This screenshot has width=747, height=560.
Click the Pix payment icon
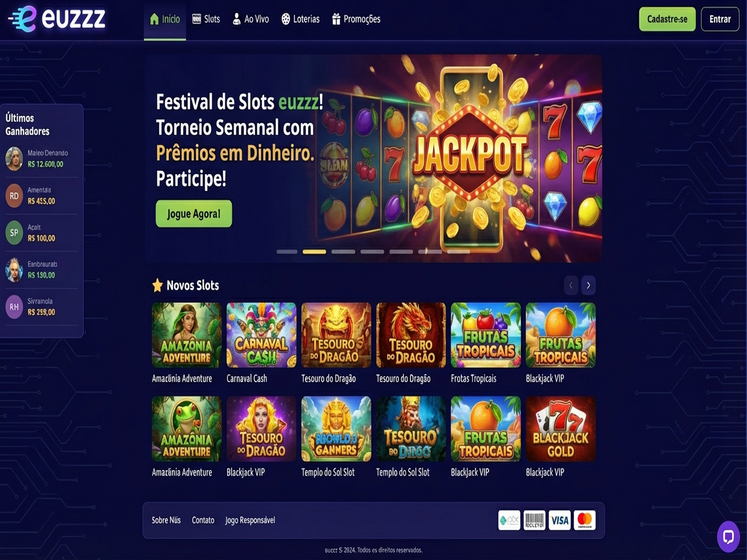click(509, 520)
